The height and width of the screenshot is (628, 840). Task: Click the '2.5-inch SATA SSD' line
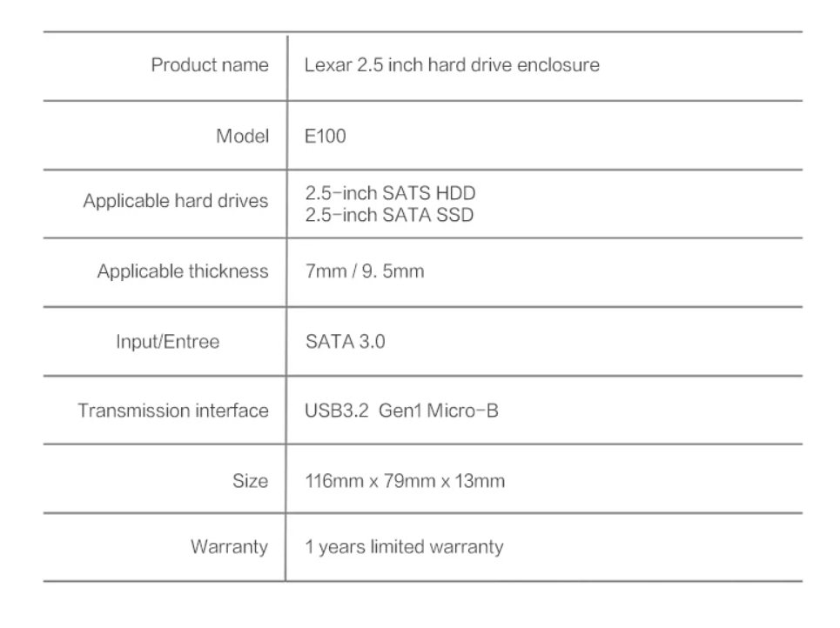[x=389, y=215]
